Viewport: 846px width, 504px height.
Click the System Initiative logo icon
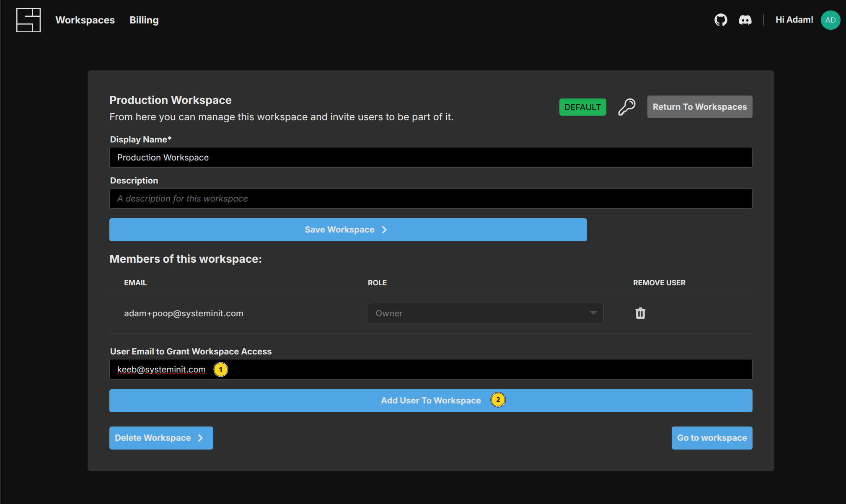(28, 20)
